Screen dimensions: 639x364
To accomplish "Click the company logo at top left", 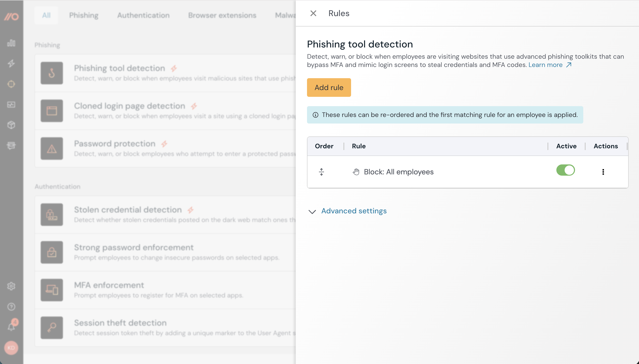I will click(x=11, y=17).
